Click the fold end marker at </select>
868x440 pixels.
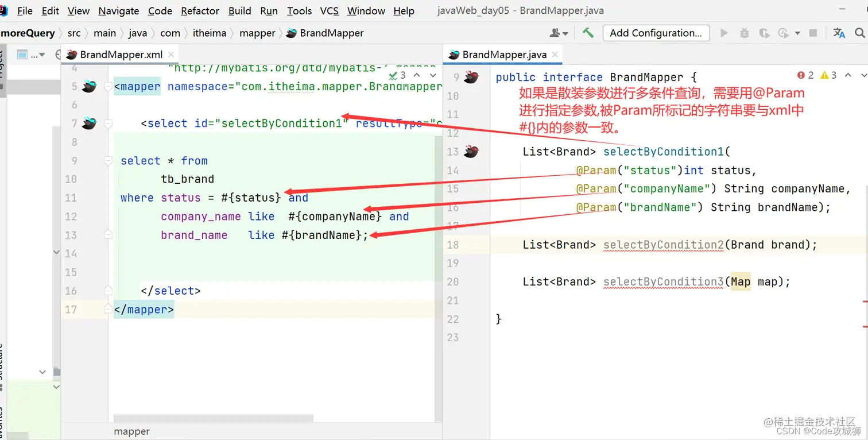108,290
